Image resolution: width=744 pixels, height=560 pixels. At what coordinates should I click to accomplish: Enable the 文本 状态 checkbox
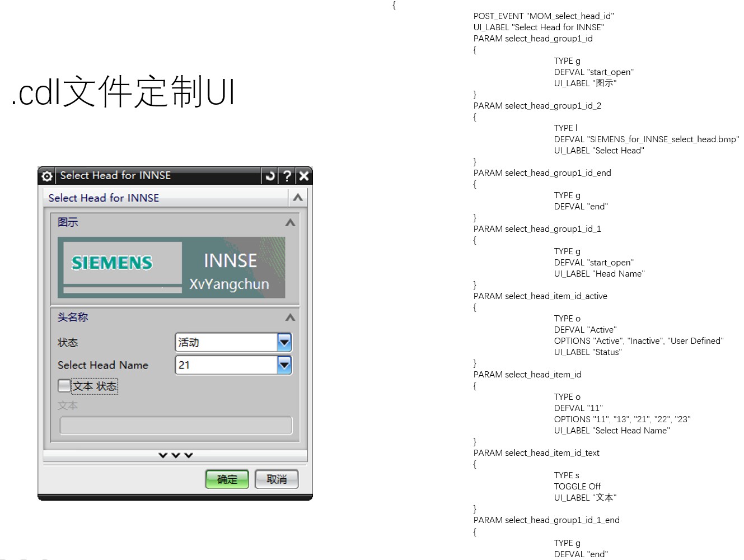(x=64, y=386)
